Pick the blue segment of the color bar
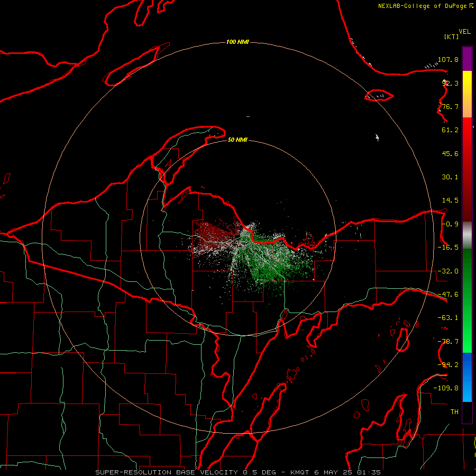Viewport: 476px width, 476px height. [x=467, y=377]
